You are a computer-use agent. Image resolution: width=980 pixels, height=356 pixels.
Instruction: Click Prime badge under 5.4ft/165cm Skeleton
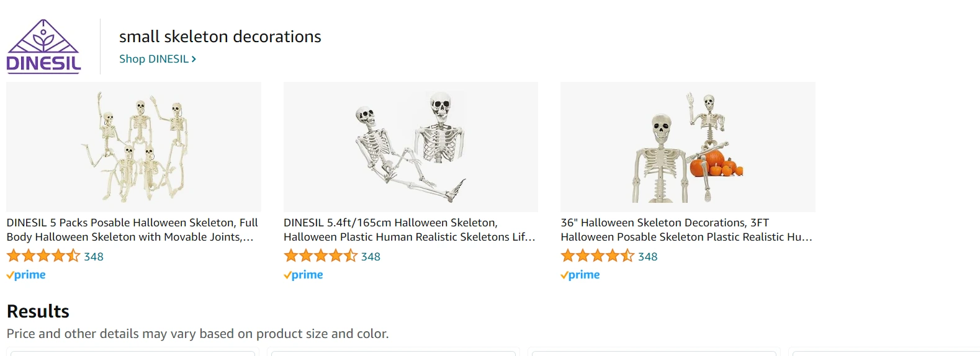click(303, 275)
